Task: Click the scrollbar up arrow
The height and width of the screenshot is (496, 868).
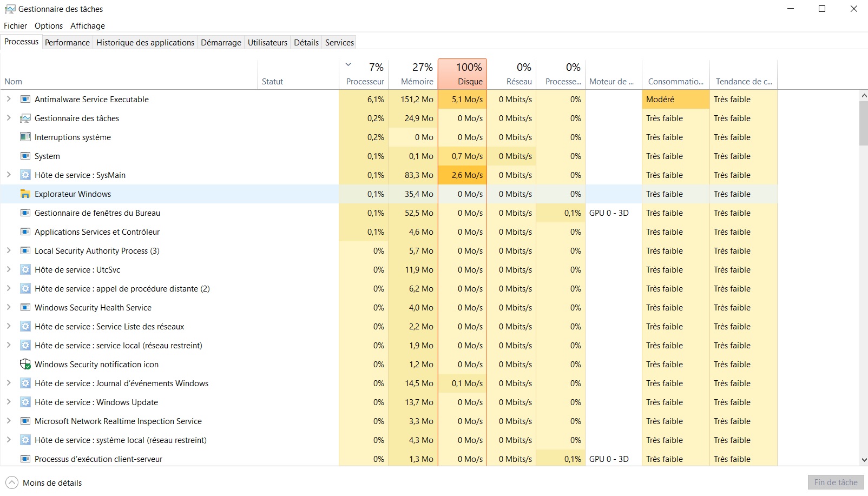Action: pyautogui.click(x=863, y=95)
